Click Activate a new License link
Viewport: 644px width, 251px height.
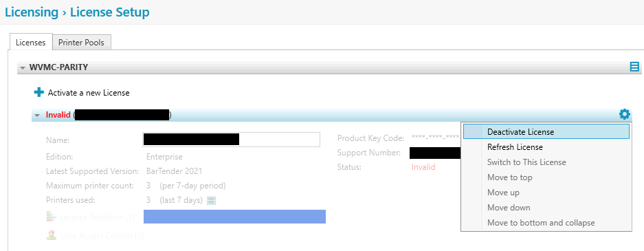tap(89, 93)
